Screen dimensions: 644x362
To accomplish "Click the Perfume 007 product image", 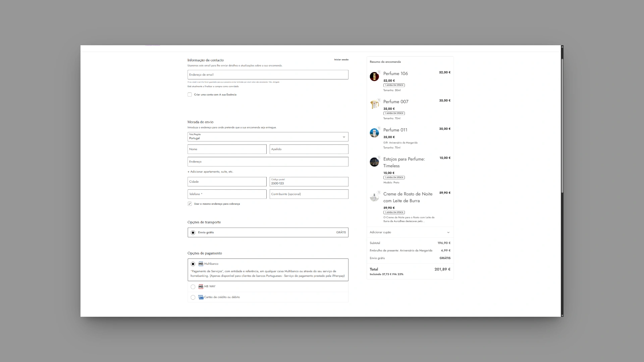I will pos(374,105).
